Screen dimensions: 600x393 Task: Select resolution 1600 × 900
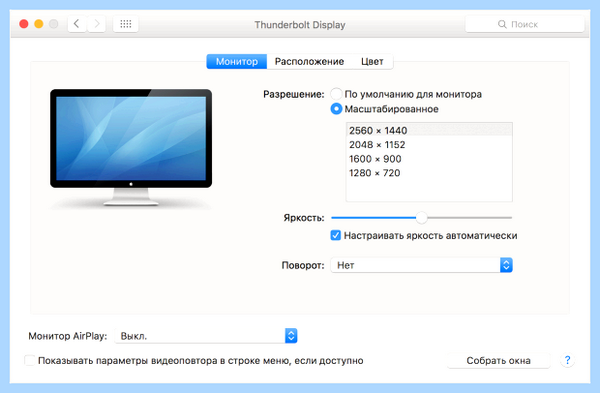coord(429,159)
